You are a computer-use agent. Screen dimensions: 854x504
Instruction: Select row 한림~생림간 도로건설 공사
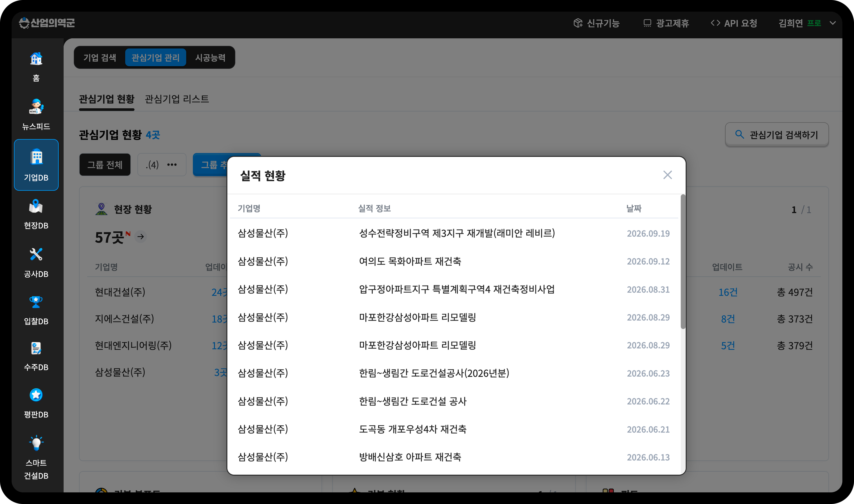454,401
